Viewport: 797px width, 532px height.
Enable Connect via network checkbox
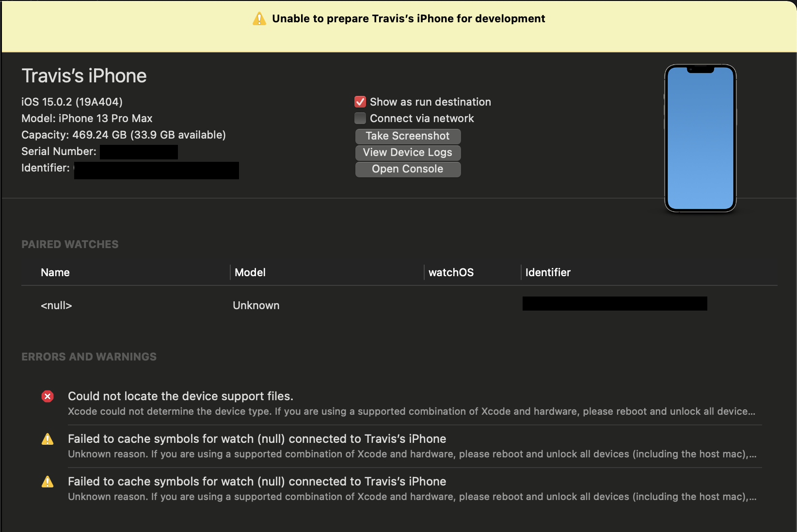coord(360,118)
